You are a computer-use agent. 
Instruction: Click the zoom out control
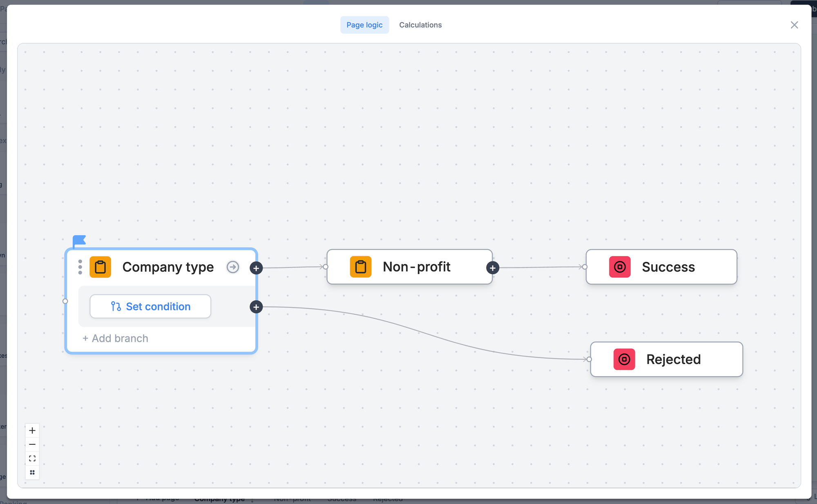click(x=33, y=444)
